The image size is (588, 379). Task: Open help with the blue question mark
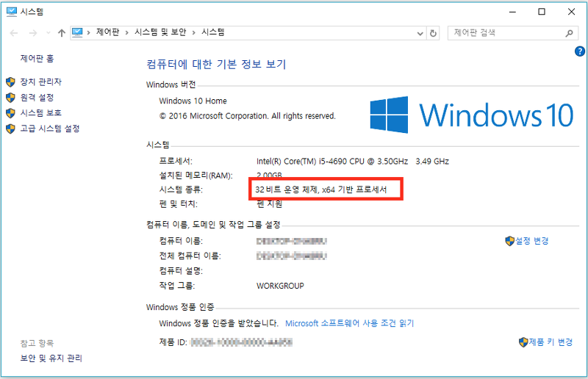[579, 51]
